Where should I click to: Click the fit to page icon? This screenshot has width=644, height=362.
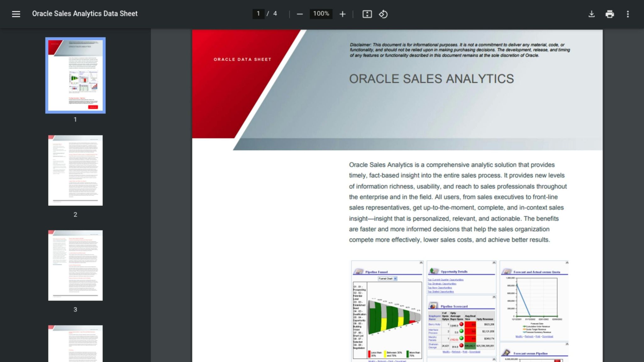click(367, 14)
